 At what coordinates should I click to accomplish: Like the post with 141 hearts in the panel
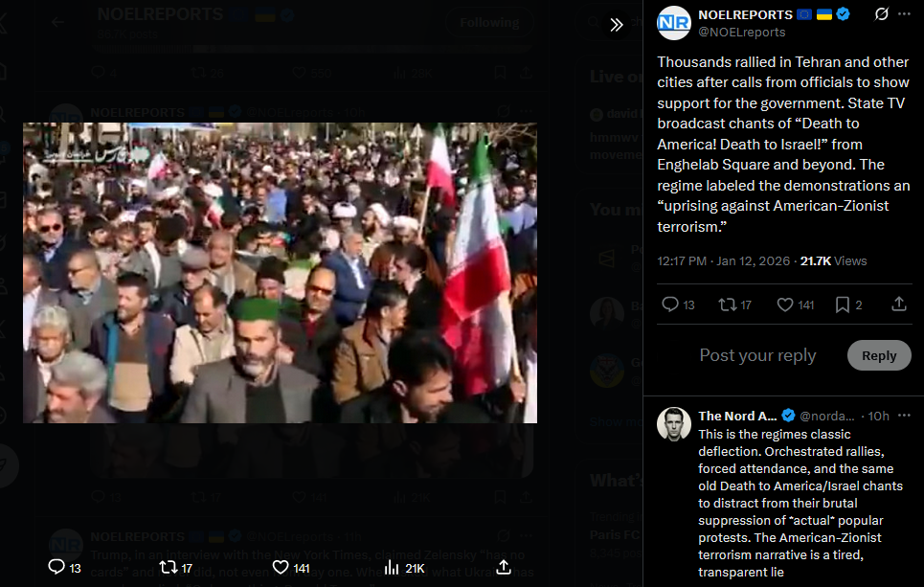pyautogui.click(x=795, y=305)
